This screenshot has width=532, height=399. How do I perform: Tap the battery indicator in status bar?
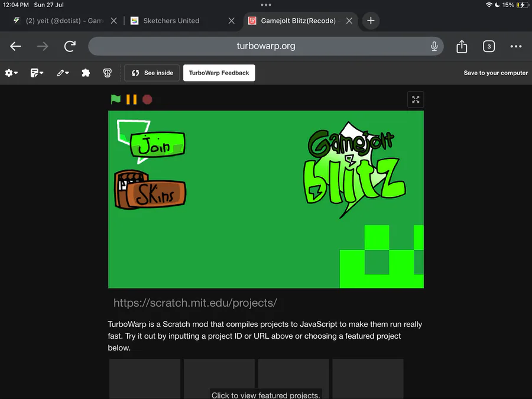[x=521, y=5]
